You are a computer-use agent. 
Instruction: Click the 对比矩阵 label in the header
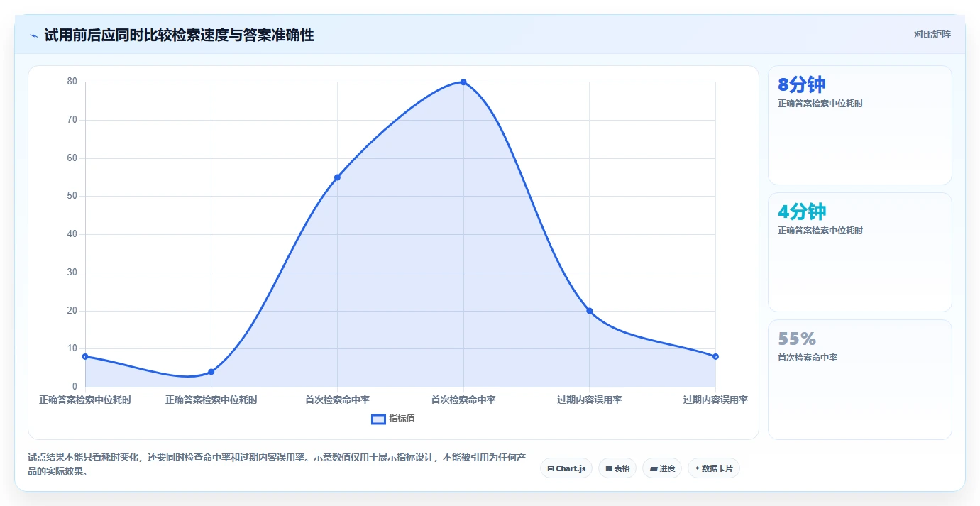(932, 34)
